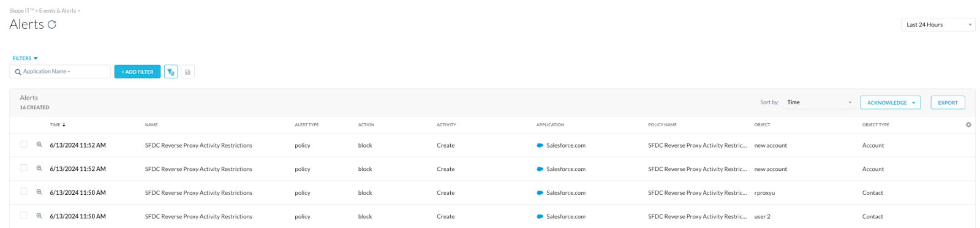Click Salesforce.com in the rproxyu row
Image resolution: width=980 pixels, height=228 pixels.
pos(566,192)
